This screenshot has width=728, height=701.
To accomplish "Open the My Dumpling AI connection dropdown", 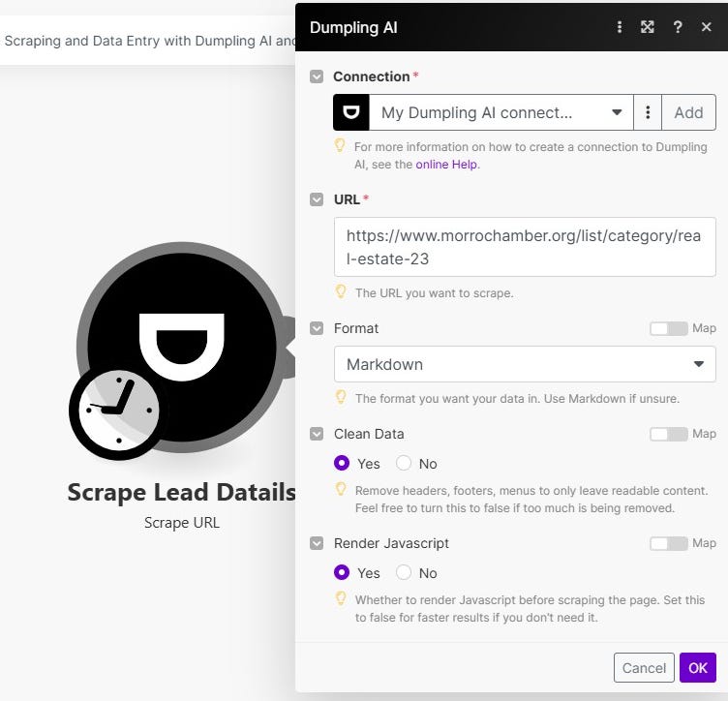I will coord(500,112).
